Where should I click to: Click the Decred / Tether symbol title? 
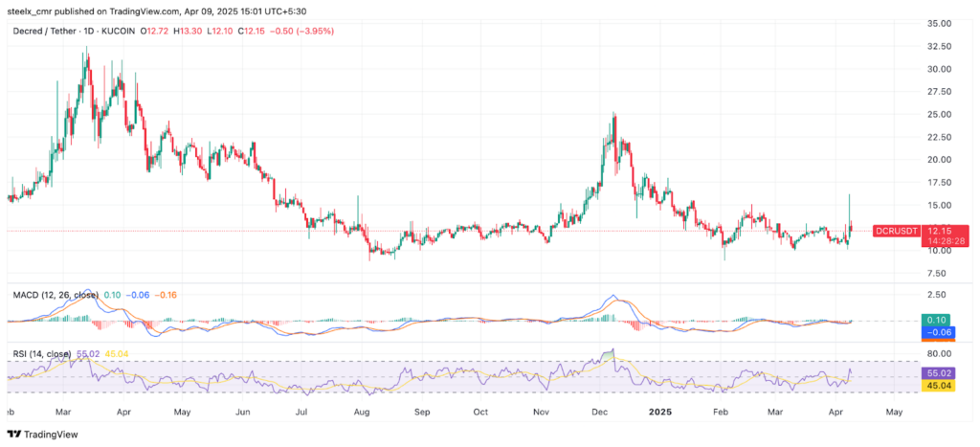pos(44,31)
